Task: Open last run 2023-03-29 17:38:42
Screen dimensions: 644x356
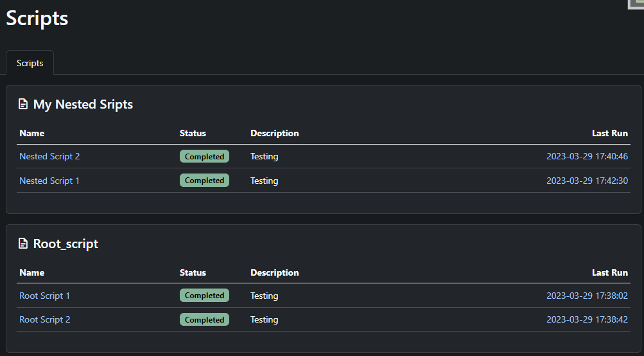Action: point(587,319)
